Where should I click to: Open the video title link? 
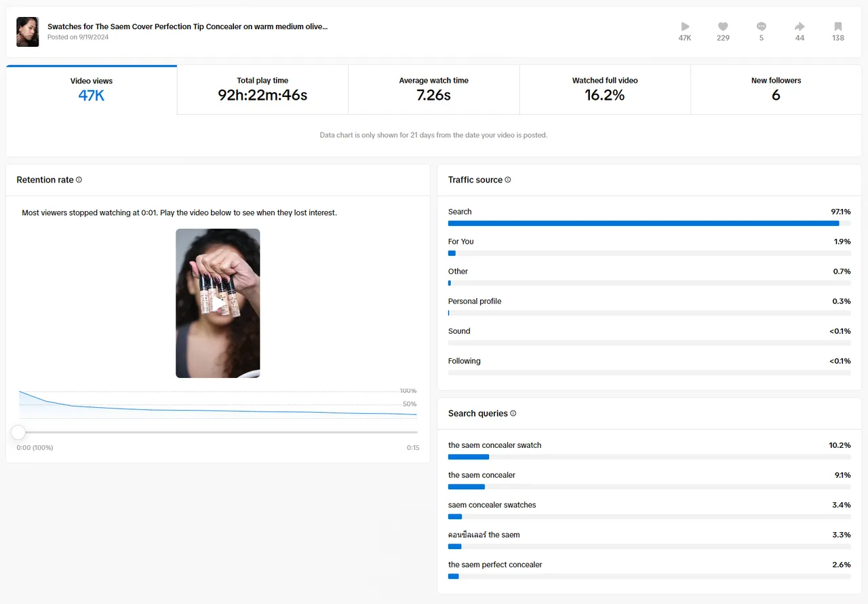tap(187, 26)
